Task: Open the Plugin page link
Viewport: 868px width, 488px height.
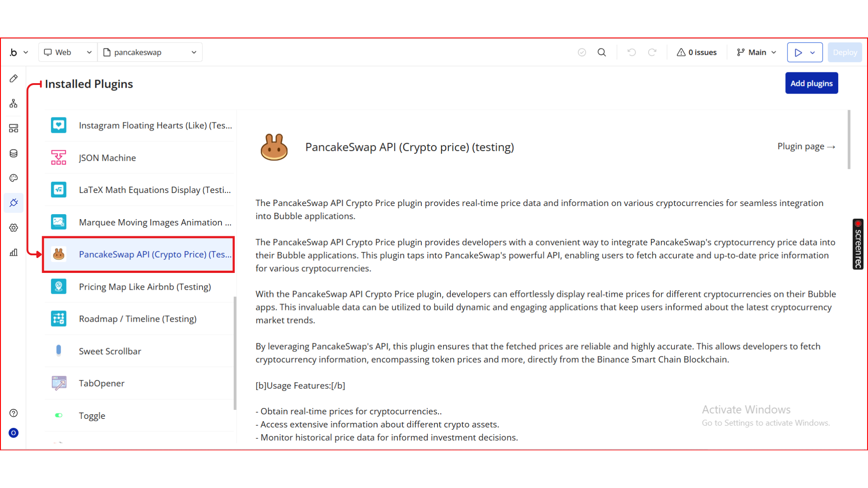Action: [806, 146]
